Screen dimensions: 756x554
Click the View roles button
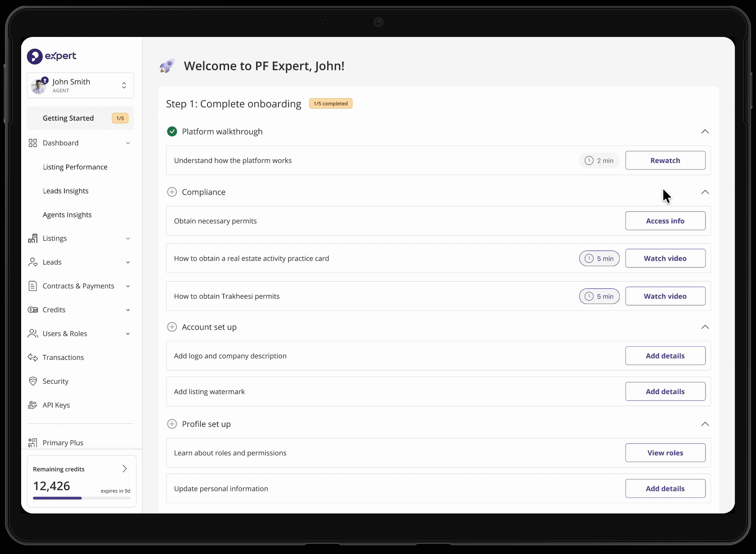[x=665, y=453]
